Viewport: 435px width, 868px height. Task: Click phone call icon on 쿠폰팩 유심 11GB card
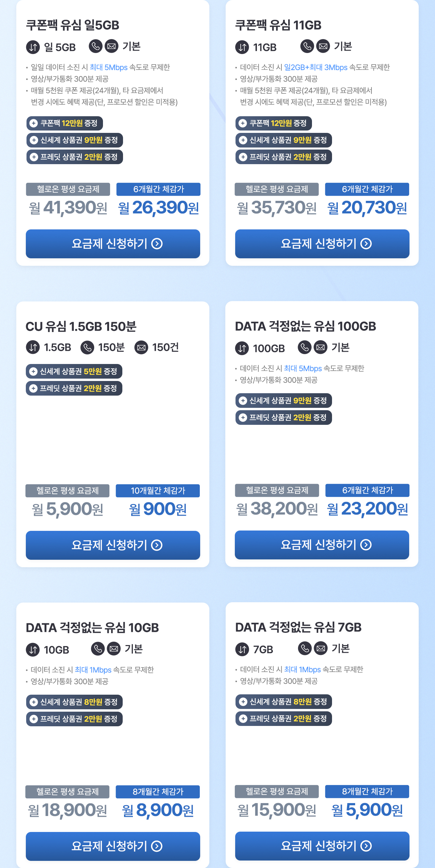click(307, 46)
